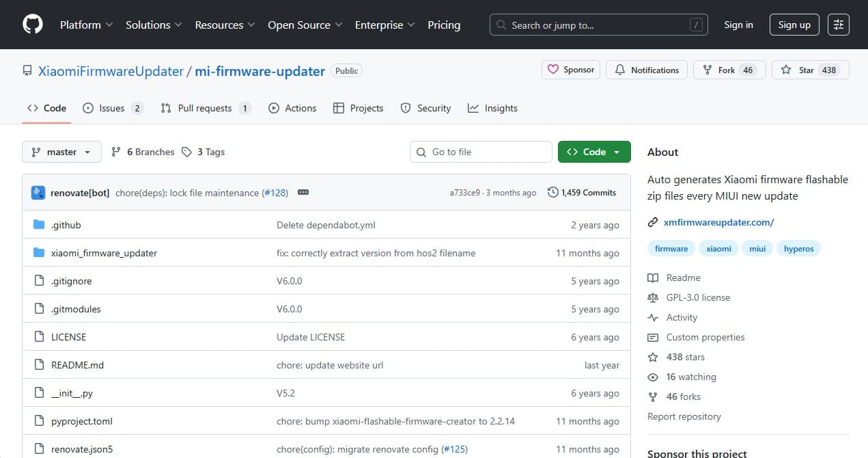Go to the Pricing page
The image size is (868, 458).
coord(444,25)
